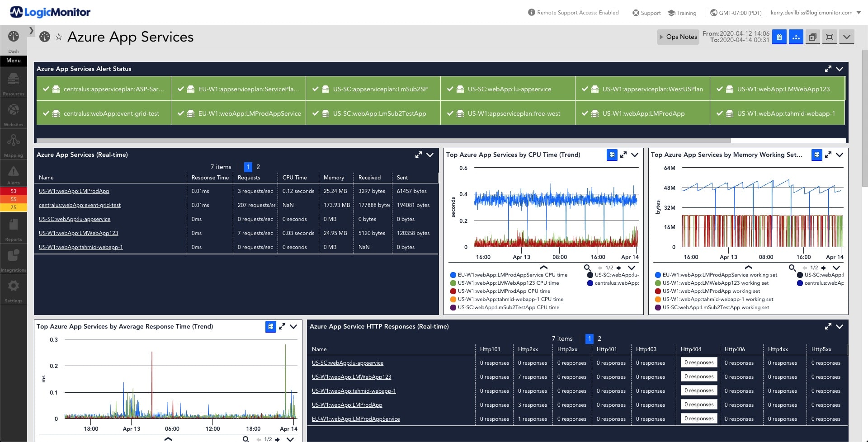Open the Support menu in the top bar
The width and height of the screenshot is (868, 442).
[x=646, y=13]
